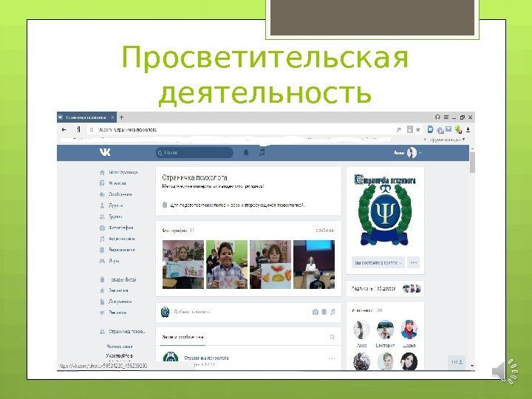Attach audio using note icon in post box
This screenshot has width=532, height=399.
(x=332, y=312)
